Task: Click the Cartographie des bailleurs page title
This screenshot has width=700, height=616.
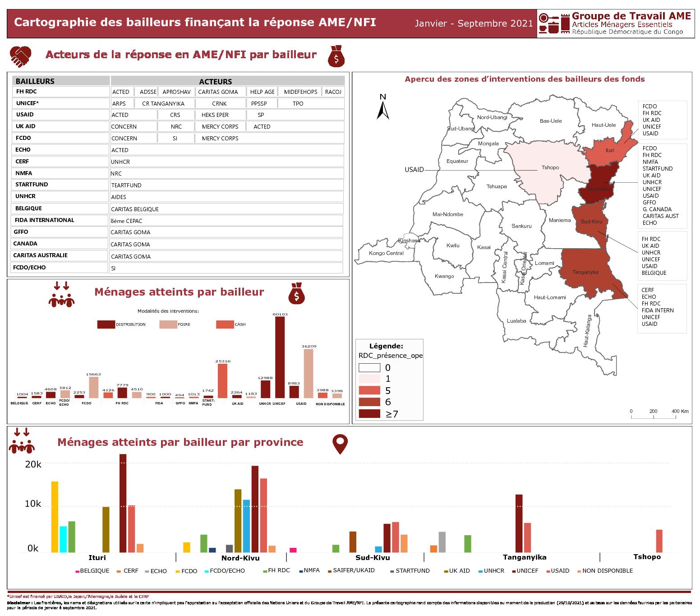Action: coord(195,22)
